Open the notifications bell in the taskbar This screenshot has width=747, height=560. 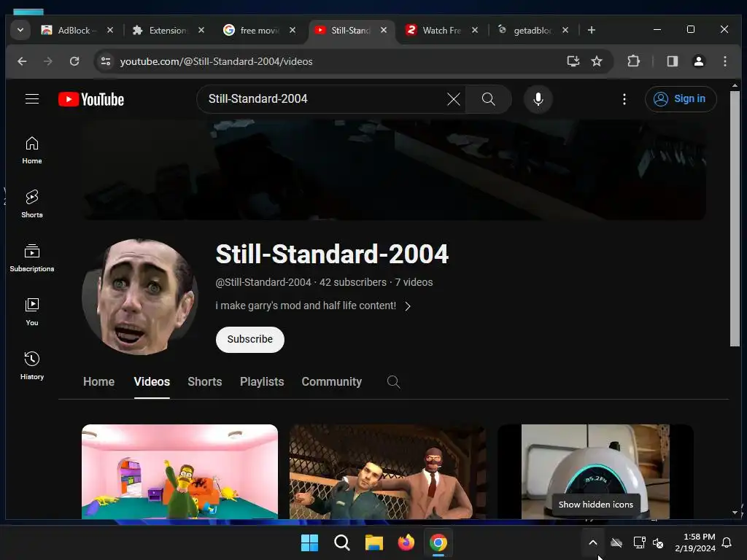(727, 542)
